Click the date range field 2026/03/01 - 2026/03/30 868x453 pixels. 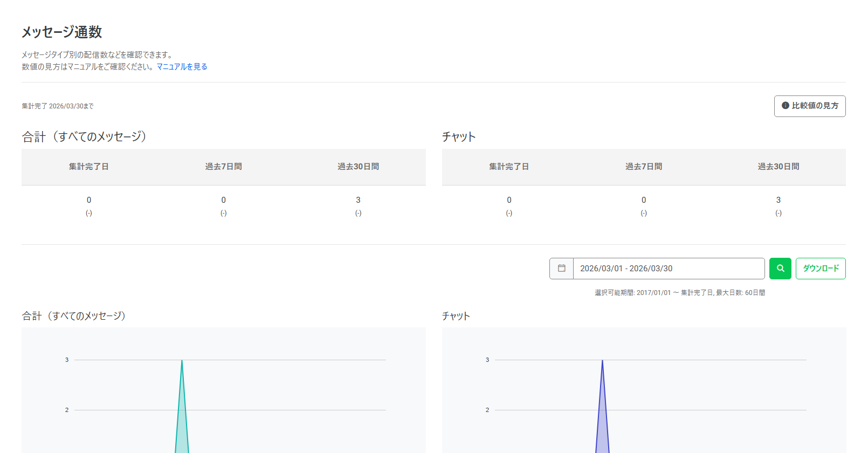[x=669, y=269]
